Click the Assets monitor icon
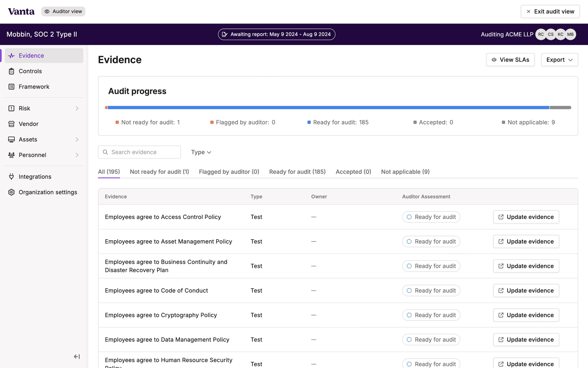This screenshot has width=588, height=368. click(x=11, y=140)
